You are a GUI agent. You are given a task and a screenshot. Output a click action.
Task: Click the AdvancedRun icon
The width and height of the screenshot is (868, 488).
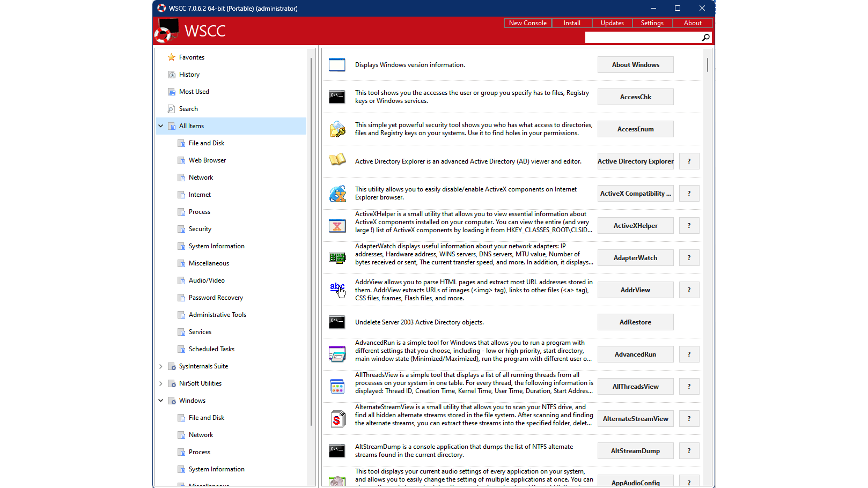click(x=337, y=354)
